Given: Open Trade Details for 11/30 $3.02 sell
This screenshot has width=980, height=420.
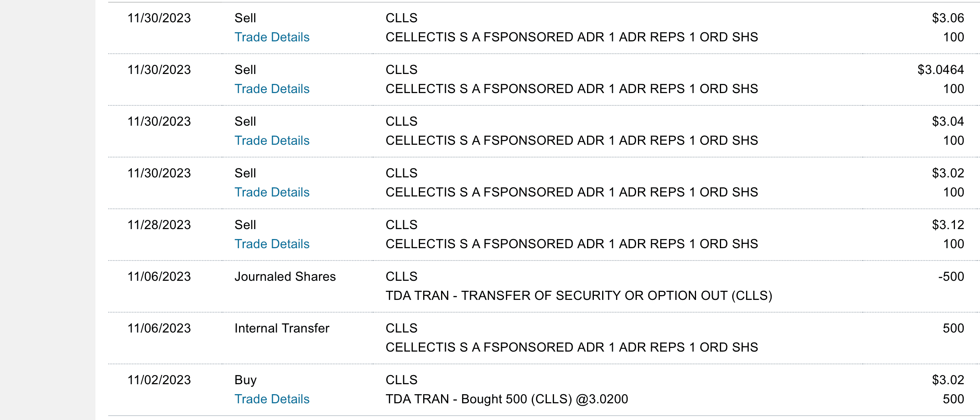Looking at the screenshot, I should click(272, 192).
